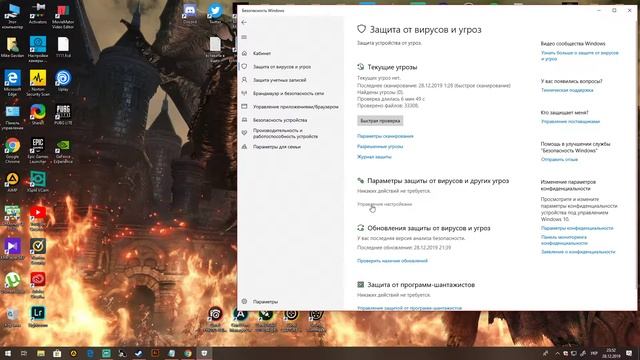Open Управление приложениями/браузером section
Image resolution: width=640 pixels, height=360 pixels.
pos(296,107)
